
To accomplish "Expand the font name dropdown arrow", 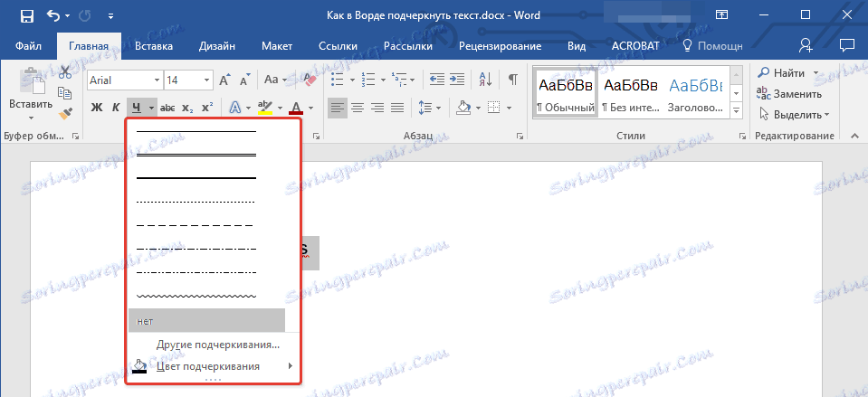I will (157, 80).
